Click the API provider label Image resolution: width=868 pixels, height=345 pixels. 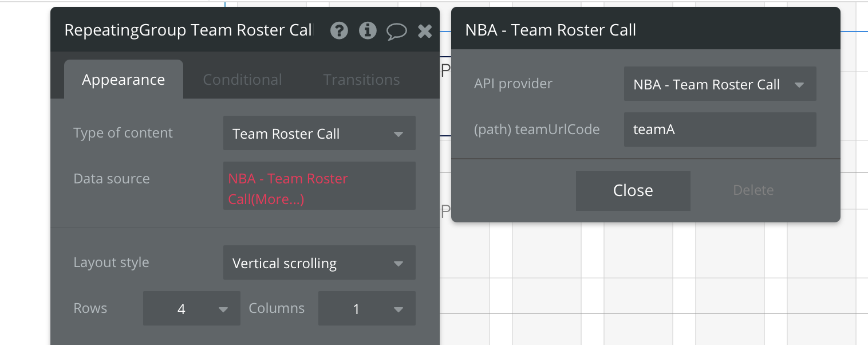[x=513, y=84]
